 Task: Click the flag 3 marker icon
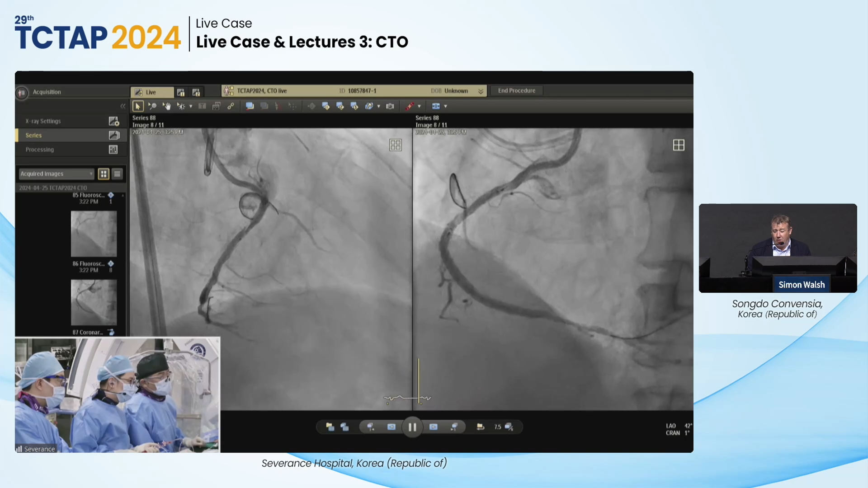tap(354, 106)
